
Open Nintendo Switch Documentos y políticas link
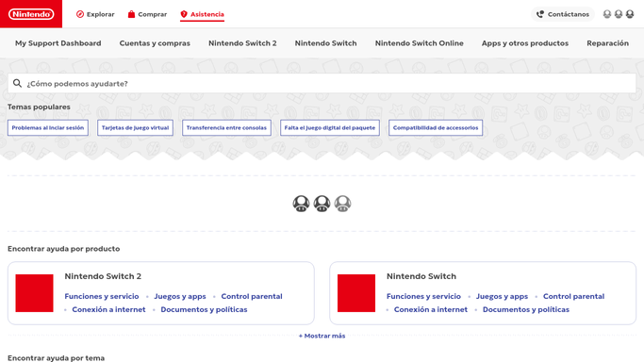click(x=526, y=309)
